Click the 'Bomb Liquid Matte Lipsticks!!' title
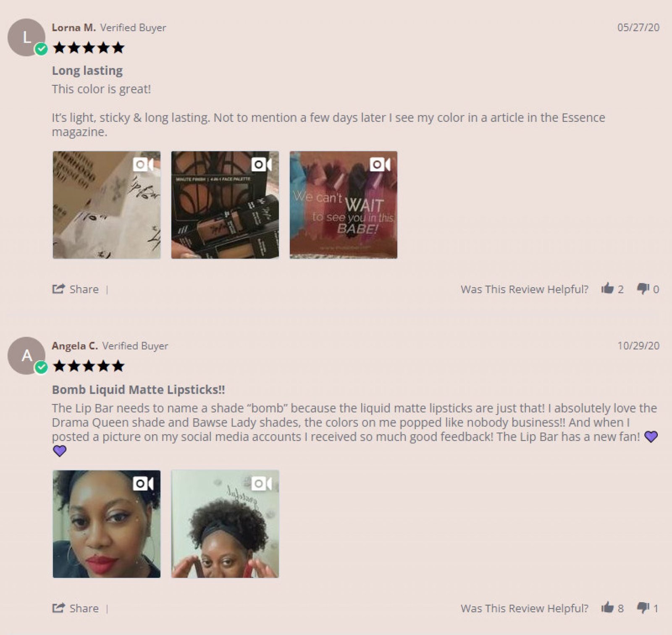672x635 pixels. pyautogui.click(x=139, y=390)
